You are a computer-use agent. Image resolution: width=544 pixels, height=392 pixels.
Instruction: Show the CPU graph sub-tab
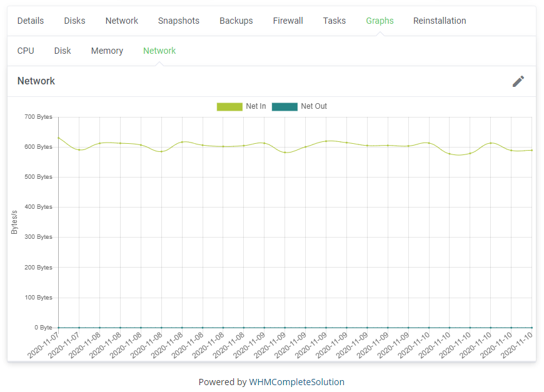[x=26, y=51]
